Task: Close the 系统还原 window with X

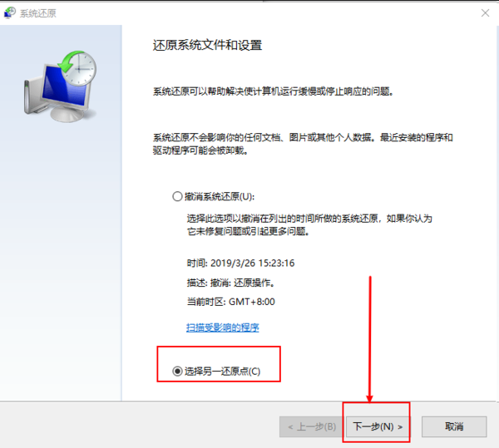Action: pyautogui.click(x=486, y=13)
